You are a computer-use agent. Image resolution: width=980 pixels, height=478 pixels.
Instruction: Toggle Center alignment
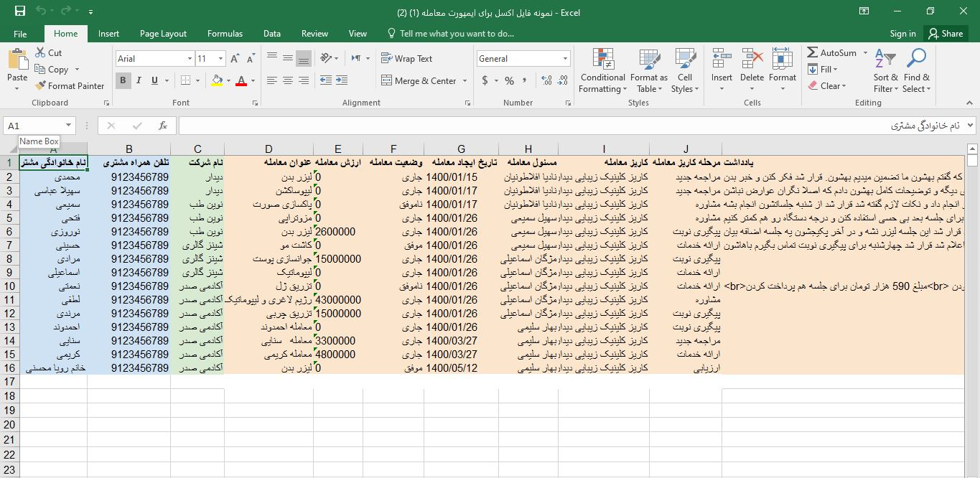[x=288, y=80]
